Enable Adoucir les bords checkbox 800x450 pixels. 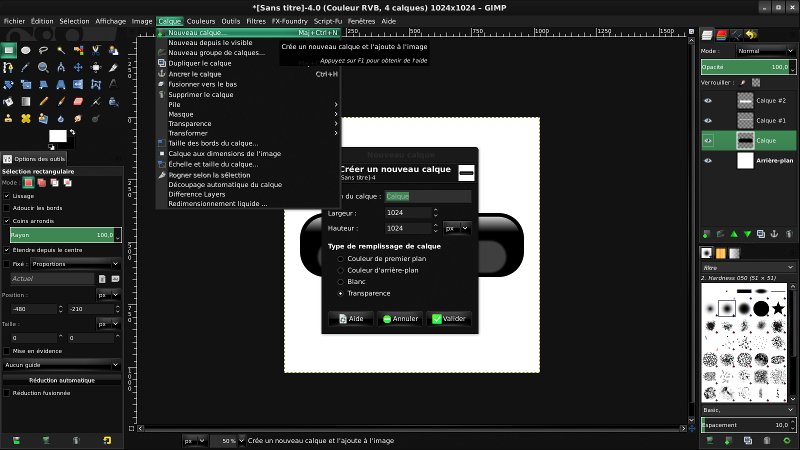click(7, 208)
